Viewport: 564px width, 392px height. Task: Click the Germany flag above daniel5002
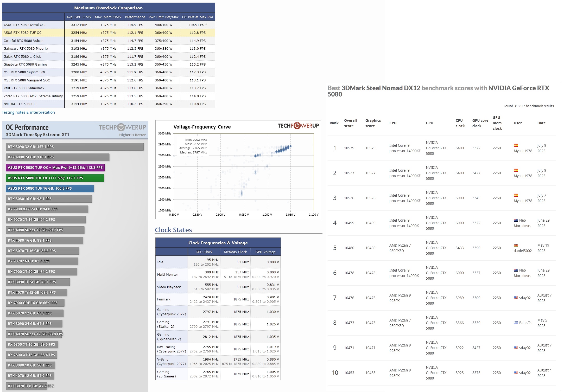tap(516, 245)
